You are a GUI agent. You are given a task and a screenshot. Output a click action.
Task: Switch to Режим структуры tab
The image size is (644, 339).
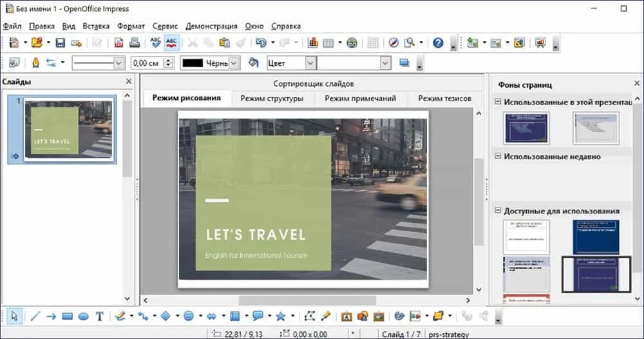(272, 98)
